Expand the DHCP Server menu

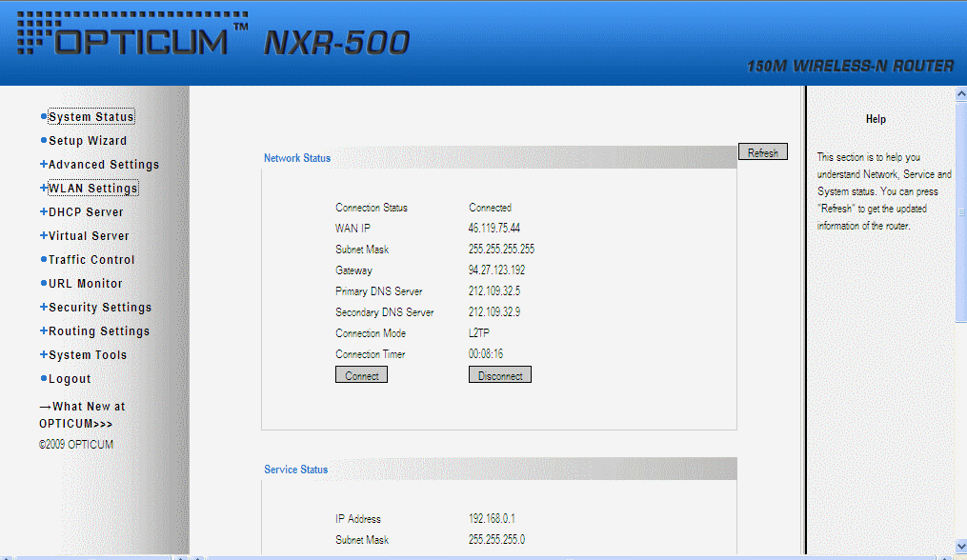pyautogui.click(x=86, y=212)
